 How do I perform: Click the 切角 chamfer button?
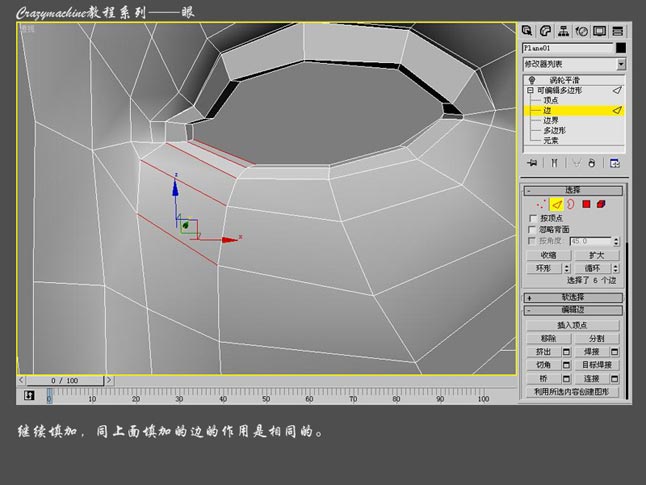544,365
